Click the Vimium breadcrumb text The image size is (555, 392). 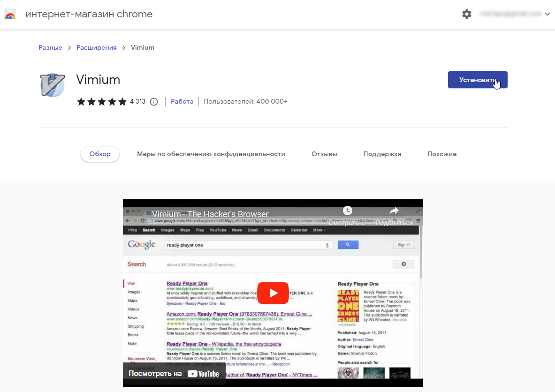click(143, 47)
